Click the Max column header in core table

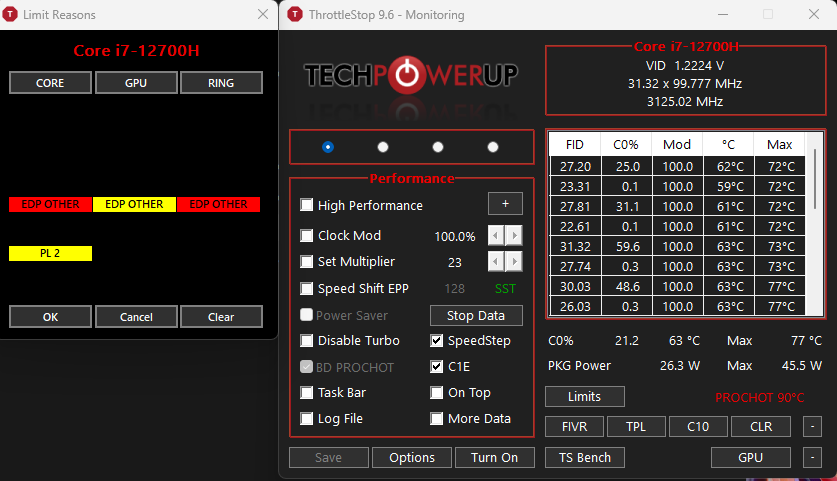tap(779, 145)
